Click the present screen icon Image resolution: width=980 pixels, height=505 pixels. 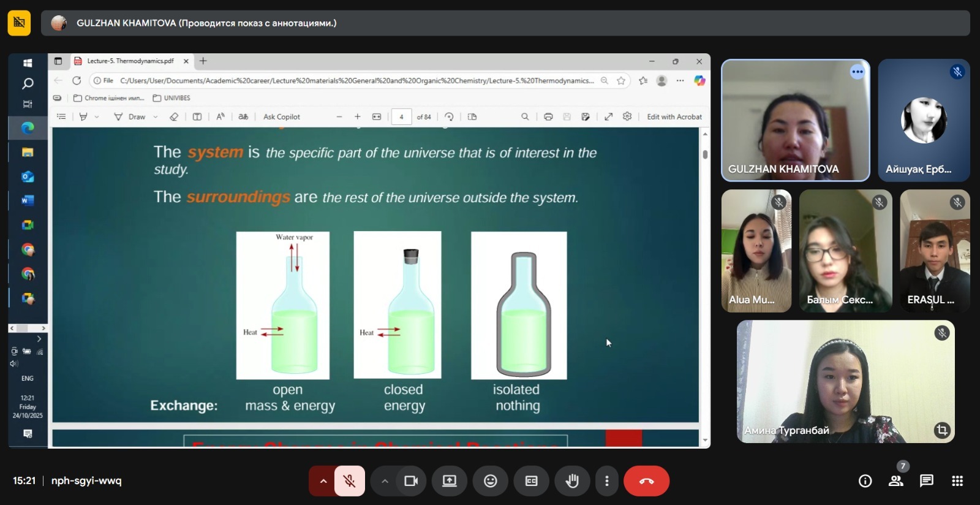coord(450,481)
